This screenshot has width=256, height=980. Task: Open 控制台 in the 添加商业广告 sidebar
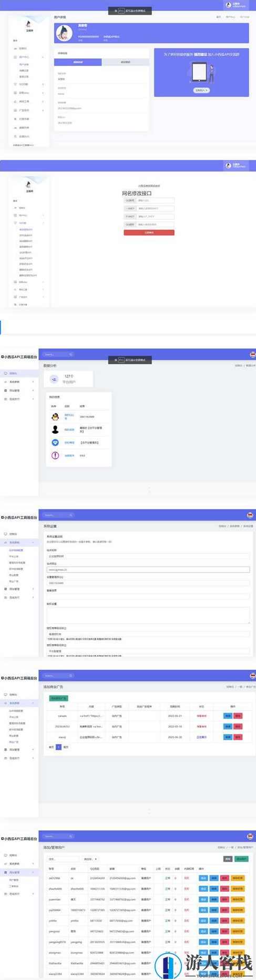(x=19, y=694)
